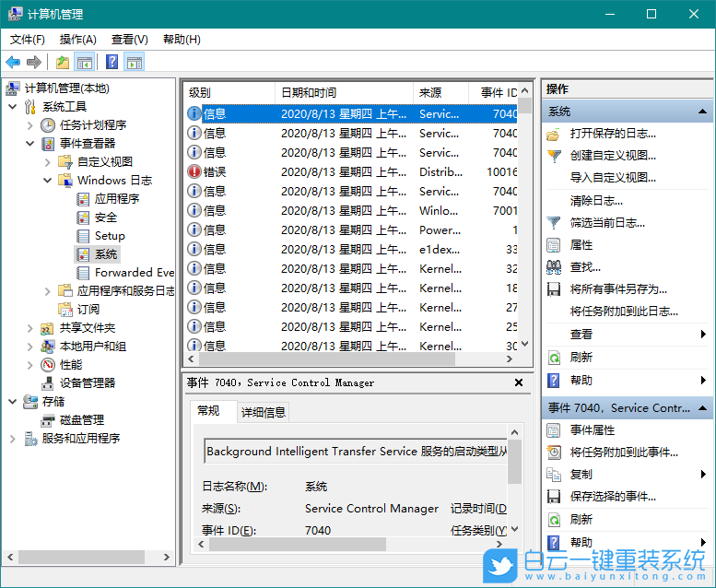Click the 创建自定义视图 funnel icon

coord(554,156)
